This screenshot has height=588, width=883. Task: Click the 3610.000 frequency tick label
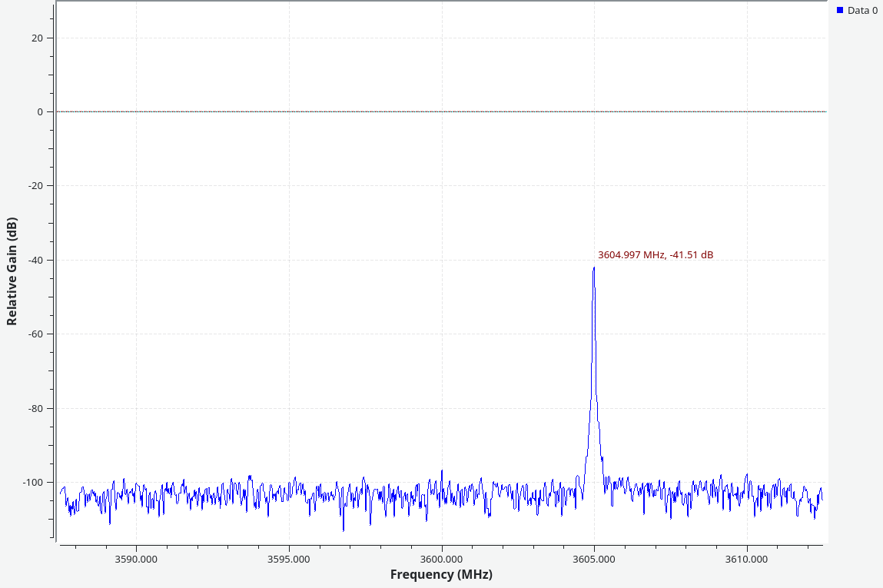(x=747, y=559)
